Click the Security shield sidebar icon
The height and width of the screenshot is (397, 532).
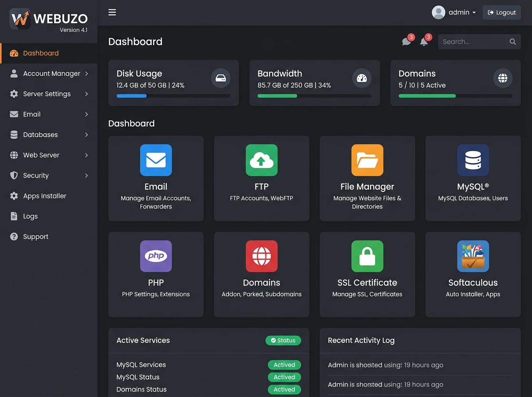(14, 175)
